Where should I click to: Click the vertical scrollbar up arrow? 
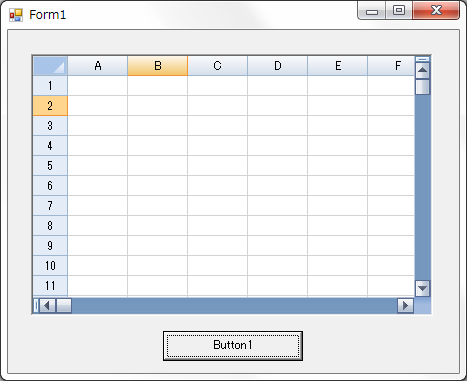tap(423, 70)
